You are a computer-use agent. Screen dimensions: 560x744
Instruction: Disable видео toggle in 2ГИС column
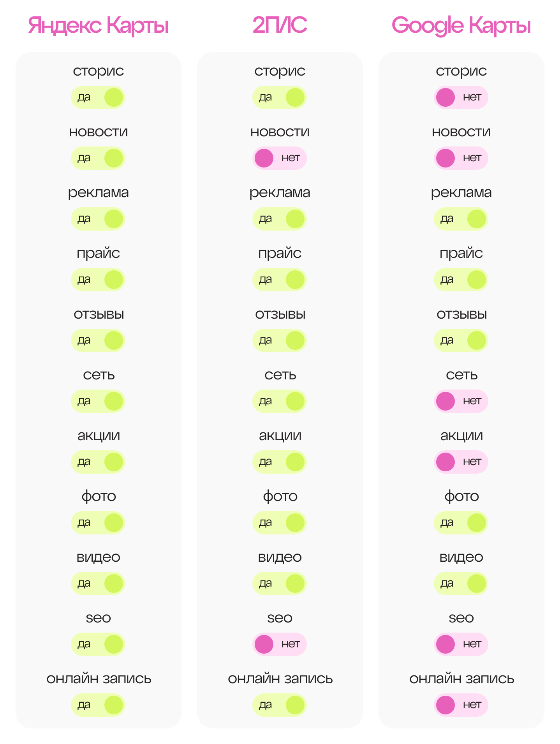pos(279,584)
